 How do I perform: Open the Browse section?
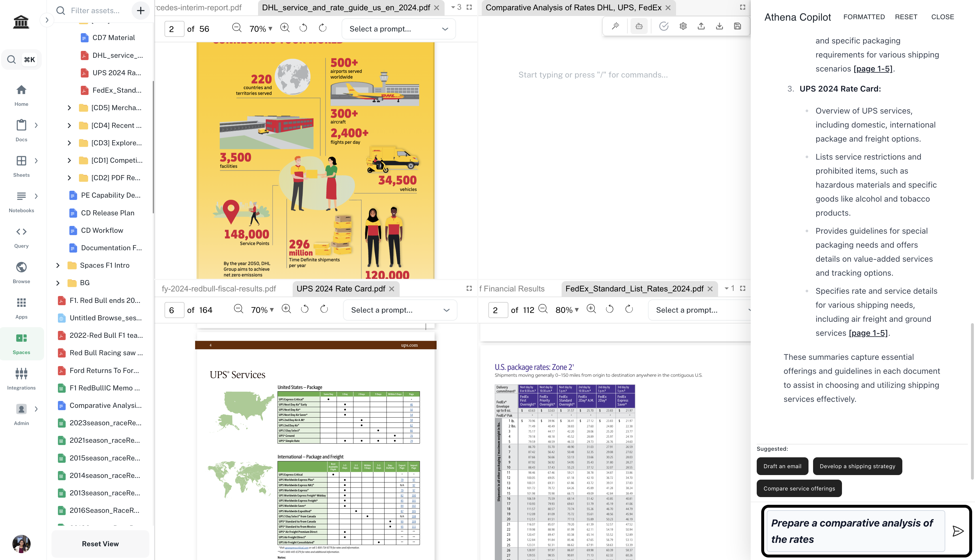tap(21, 272)
